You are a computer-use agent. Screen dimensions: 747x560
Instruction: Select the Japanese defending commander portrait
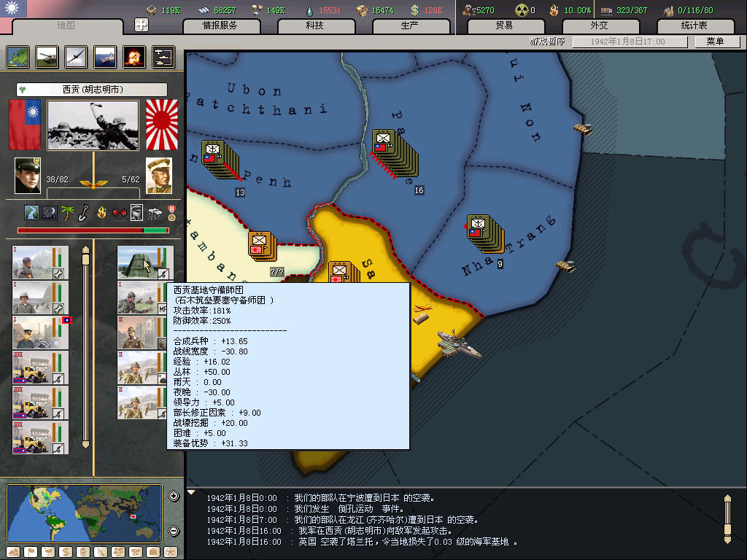point(158,176)
